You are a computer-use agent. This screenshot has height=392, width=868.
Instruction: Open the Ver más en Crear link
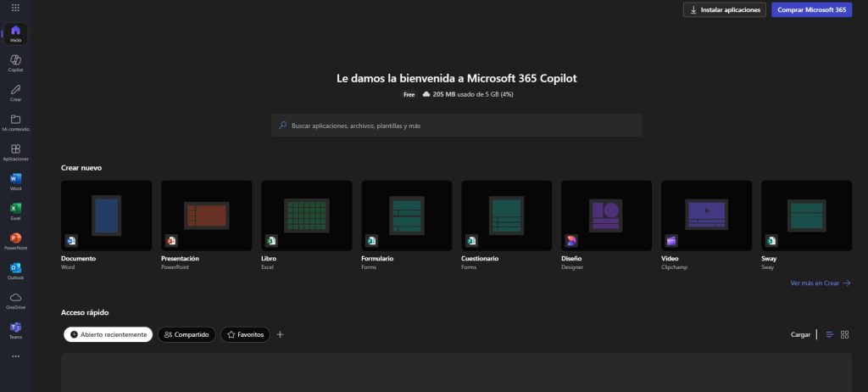point(821,283)
